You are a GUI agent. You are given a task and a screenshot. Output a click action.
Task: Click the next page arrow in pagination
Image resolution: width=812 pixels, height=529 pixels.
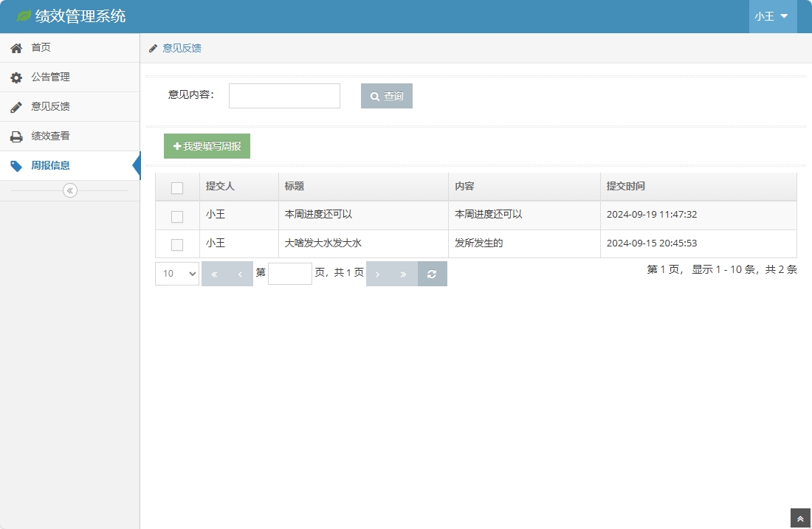pos(378,273)
